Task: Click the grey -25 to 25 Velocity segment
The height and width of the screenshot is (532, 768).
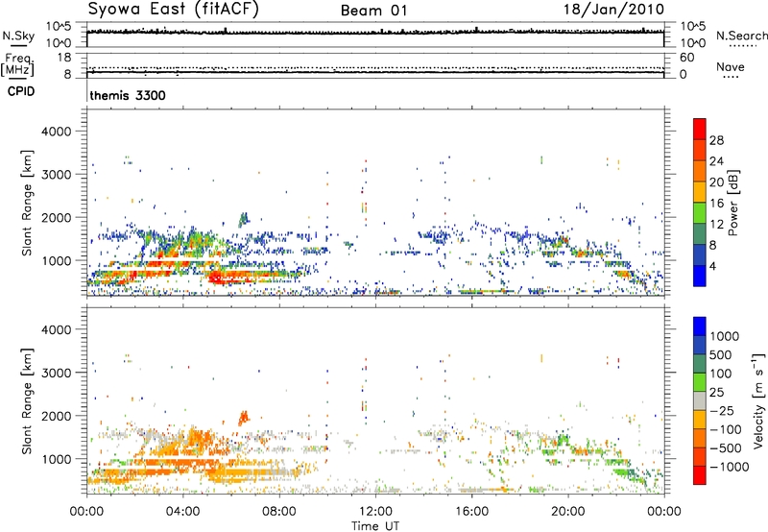Action: (x=700, y=401)
